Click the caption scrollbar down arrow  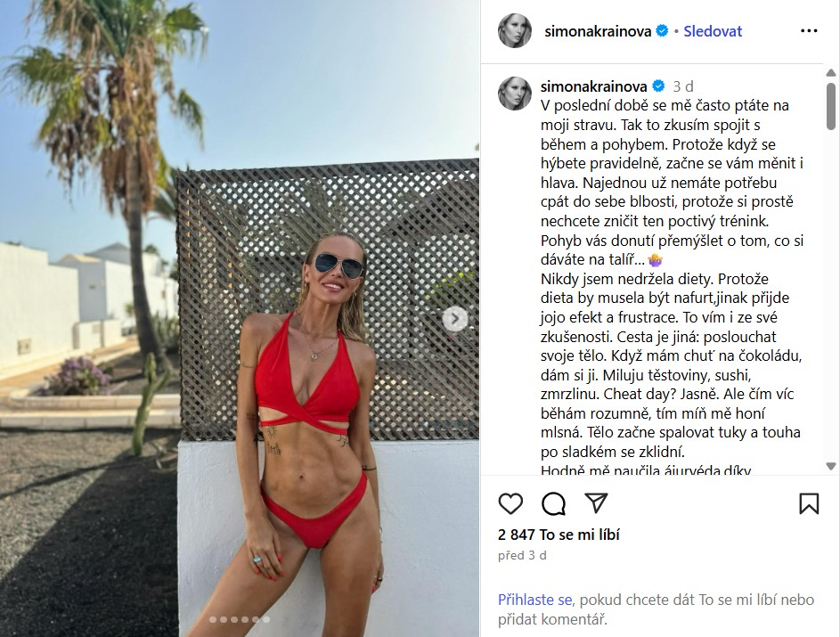click(x=831, y=467)
